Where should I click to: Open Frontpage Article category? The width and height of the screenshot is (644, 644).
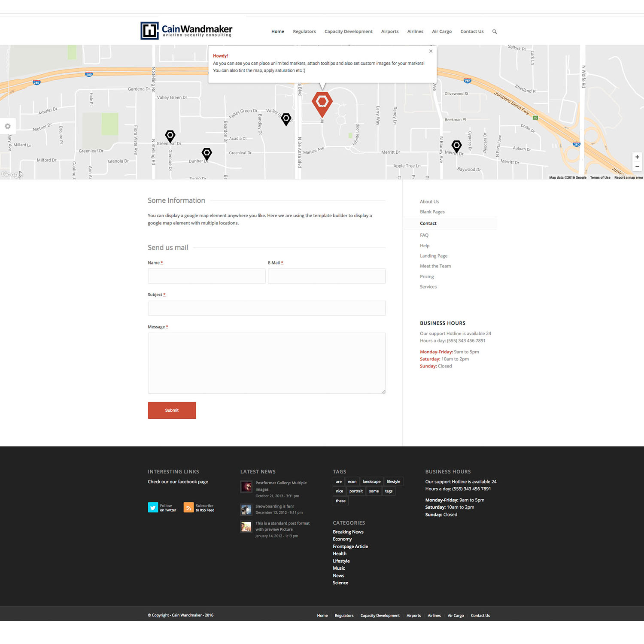pyautogui.click(x=350, y=547)
